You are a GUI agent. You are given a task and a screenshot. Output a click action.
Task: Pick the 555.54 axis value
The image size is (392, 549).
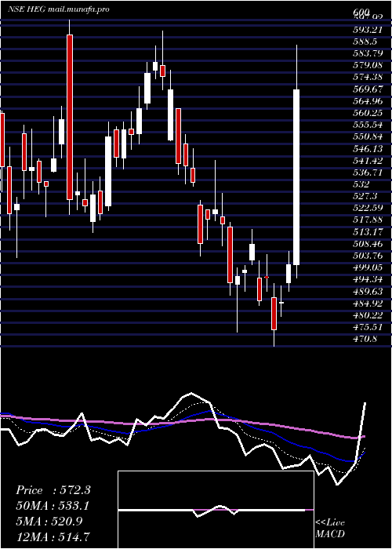[367, 125]
